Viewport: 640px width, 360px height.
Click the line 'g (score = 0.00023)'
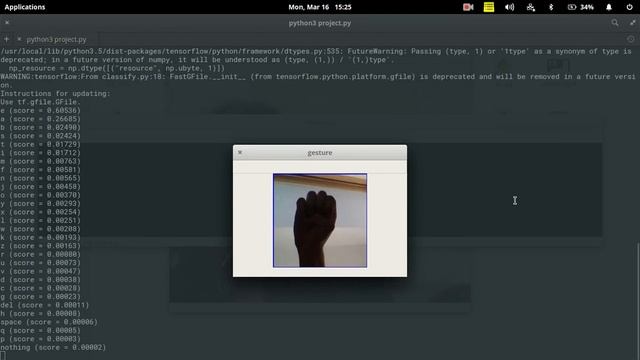click(40, 297)
